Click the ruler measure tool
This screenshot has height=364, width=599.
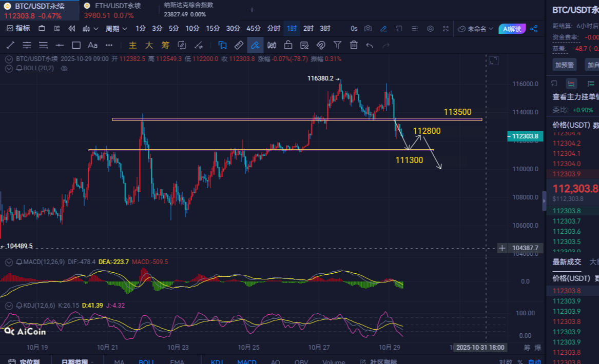point(239,45)
